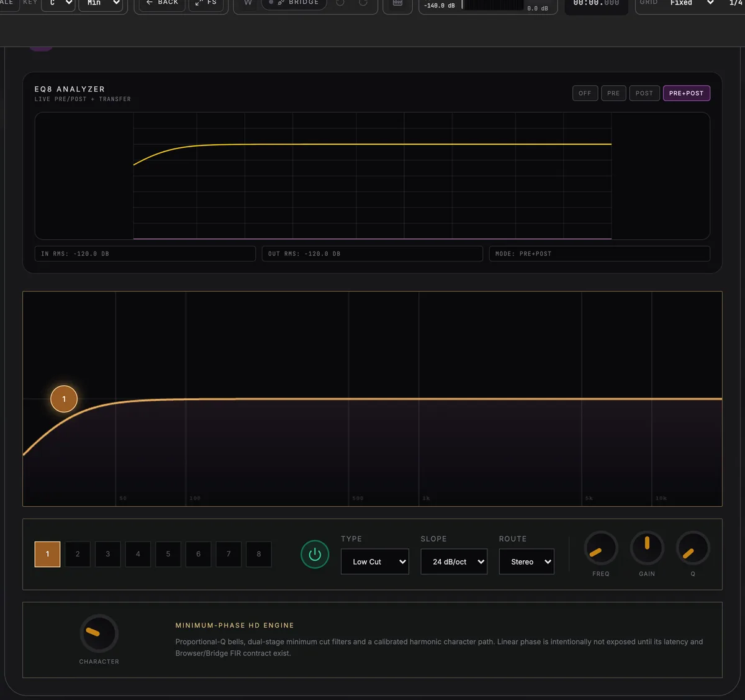Click the CHARACTER knob
Image resolution: width=745 pixels, height=700 pixels.
pyautogui.click(x=99, y=634)
